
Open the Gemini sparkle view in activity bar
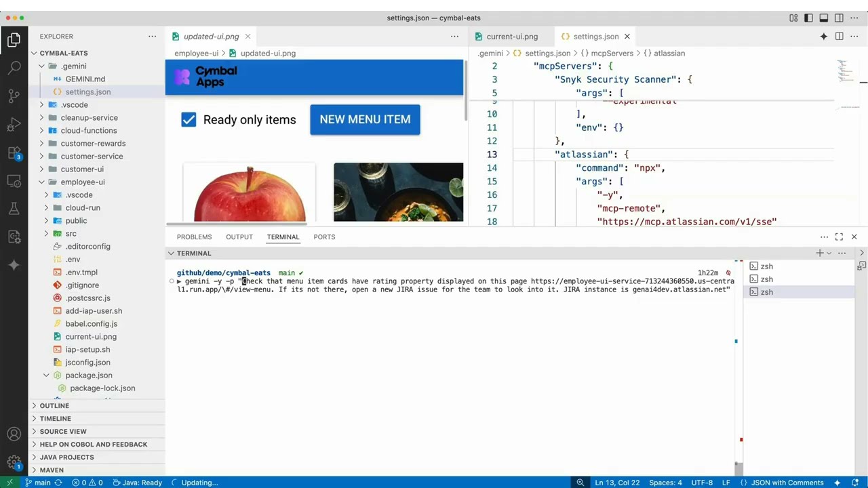coord(14,265)
